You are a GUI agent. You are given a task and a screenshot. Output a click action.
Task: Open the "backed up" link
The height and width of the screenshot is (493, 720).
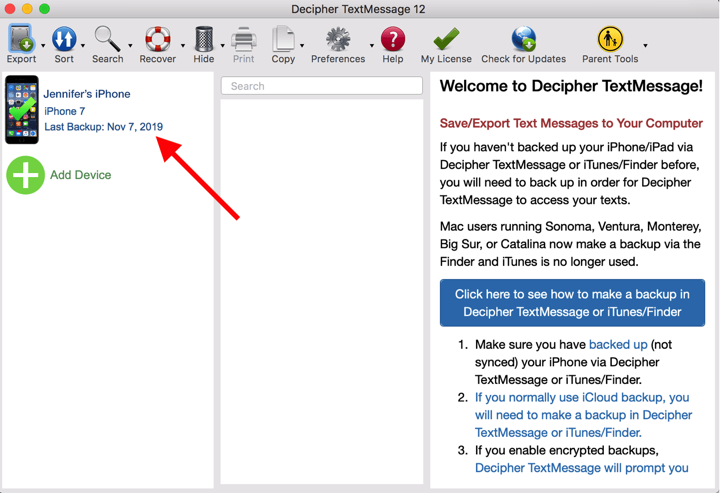click(618, 344)
